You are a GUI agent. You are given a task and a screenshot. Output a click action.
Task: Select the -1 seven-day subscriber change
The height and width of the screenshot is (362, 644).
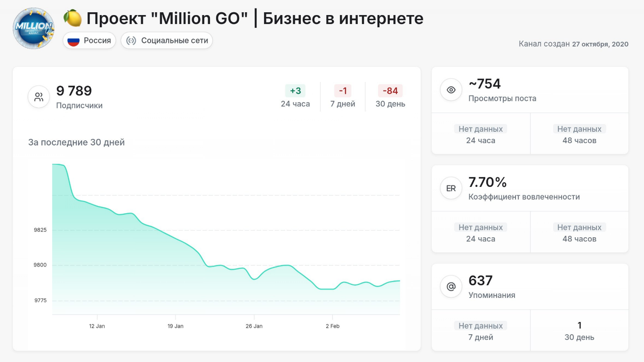343,91
